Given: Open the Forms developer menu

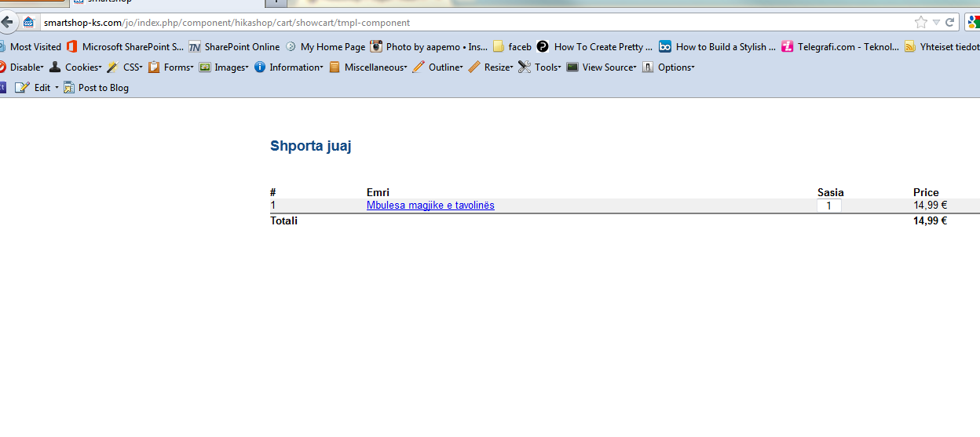Looking at the screenshot, I should click(171, 67).
